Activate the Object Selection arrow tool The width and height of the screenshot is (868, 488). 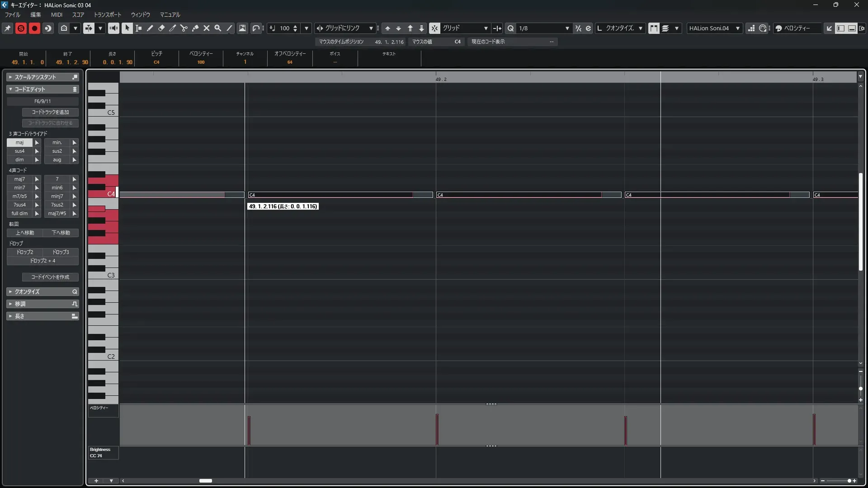click(x=127, y=28)
